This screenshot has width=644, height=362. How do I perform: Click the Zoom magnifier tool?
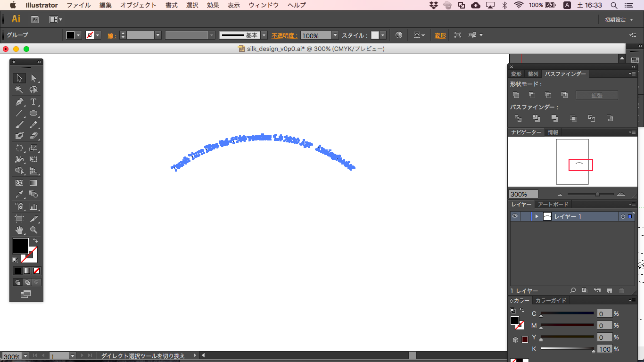(x=33, y=230)
